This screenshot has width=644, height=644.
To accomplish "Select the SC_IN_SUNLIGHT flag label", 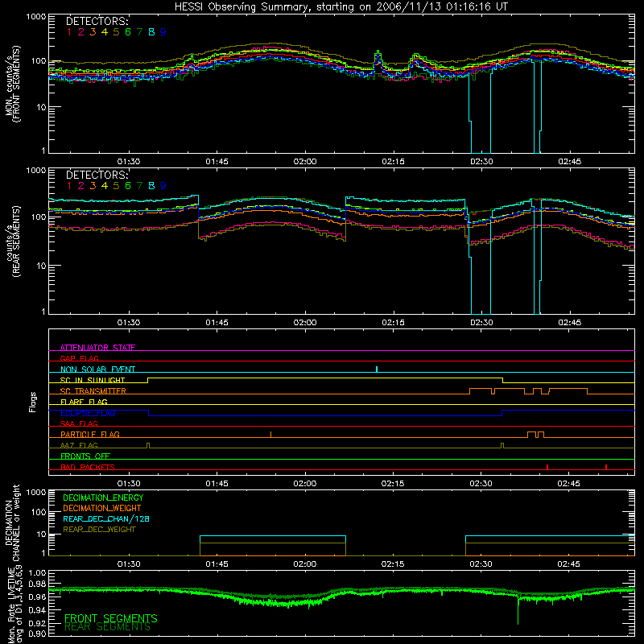I will 93,380.
